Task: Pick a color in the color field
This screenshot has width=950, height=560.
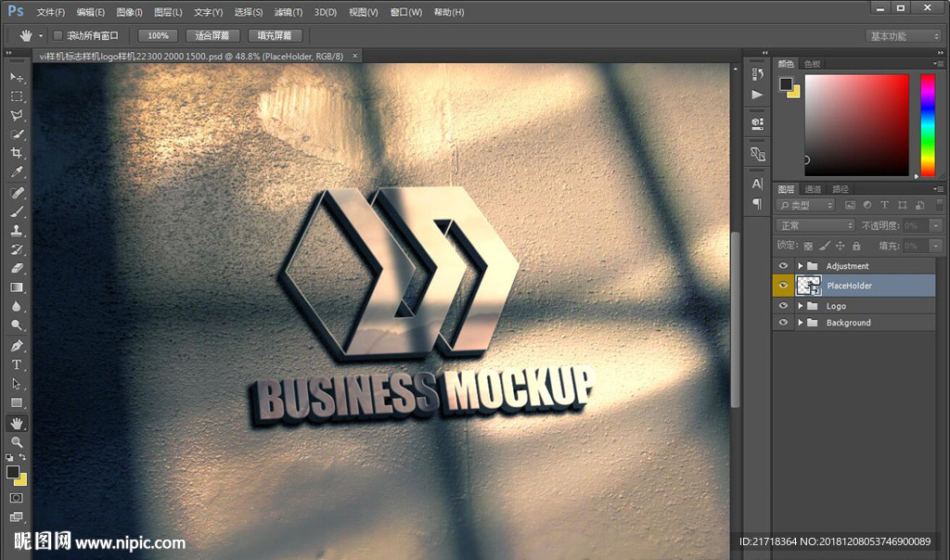Action: click(856, 125)
